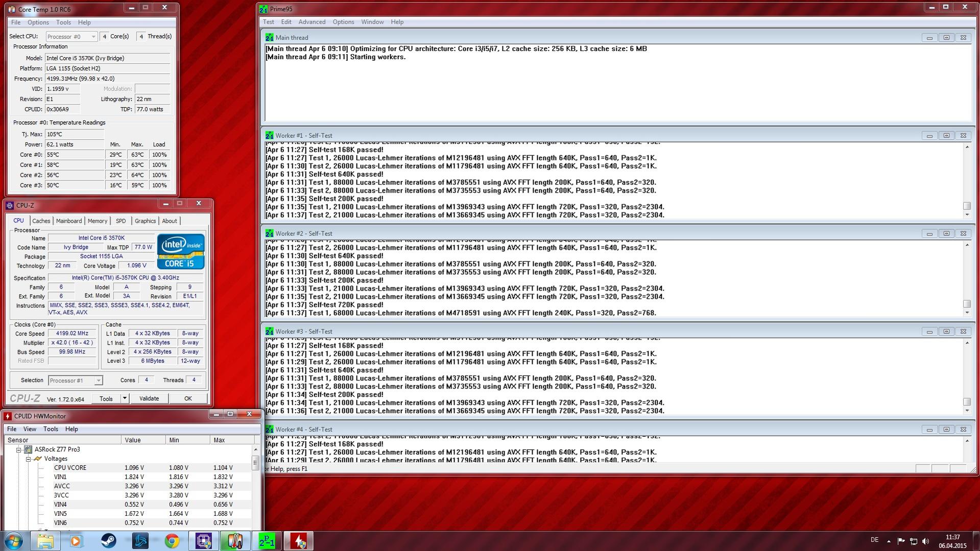Click the Intel Core i5 logo in CPU-Z
This screenshot has width=980, height=551.
[181, 251]
